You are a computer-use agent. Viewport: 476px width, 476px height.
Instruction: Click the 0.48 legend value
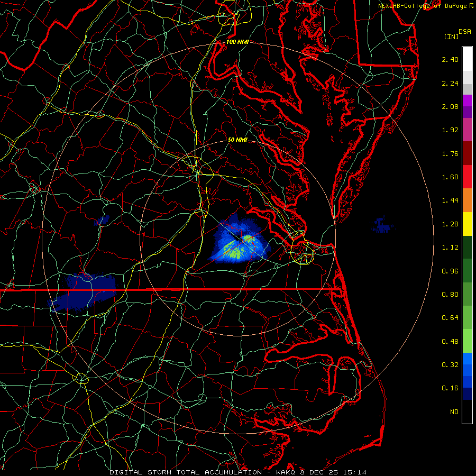(x=450, y=342)
